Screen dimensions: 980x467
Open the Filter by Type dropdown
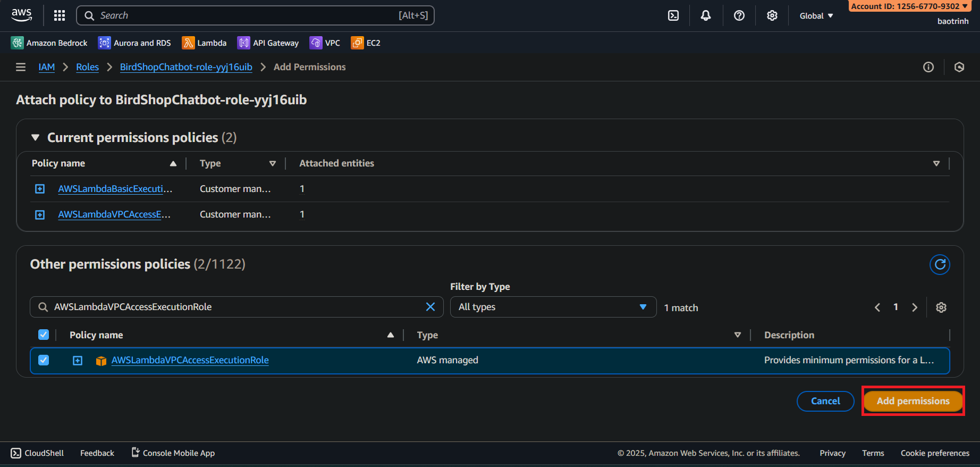[x=553, y=307]
